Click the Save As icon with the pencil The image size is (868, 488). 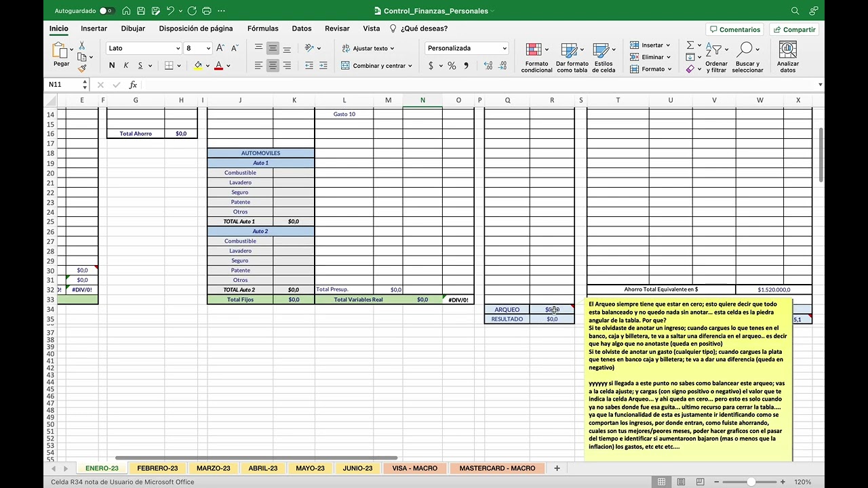pyautogui.click(x=155, y=11)
